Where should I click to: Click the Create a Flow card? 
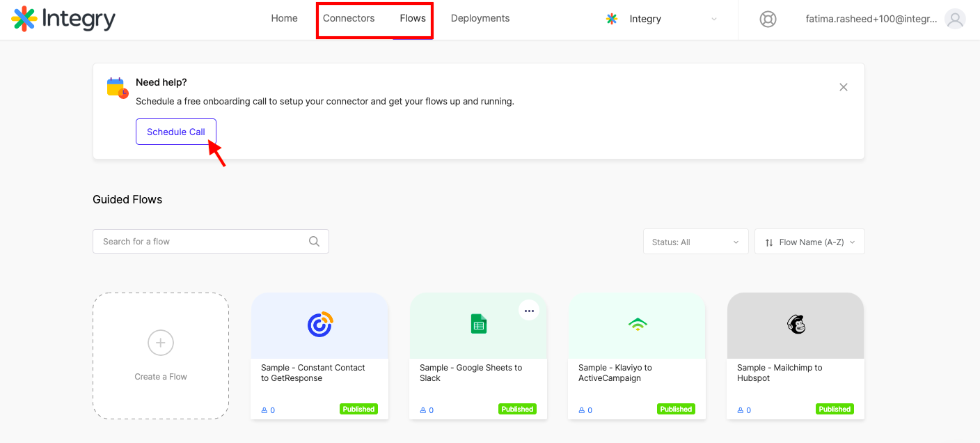(161, 356)
